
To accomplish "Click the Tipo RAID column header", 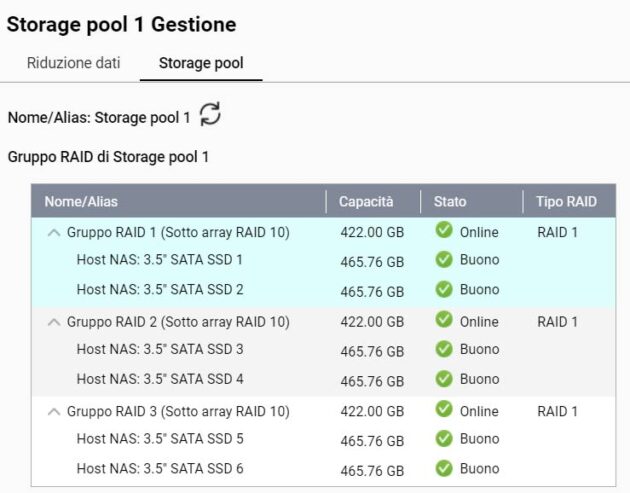I will 566,202.
